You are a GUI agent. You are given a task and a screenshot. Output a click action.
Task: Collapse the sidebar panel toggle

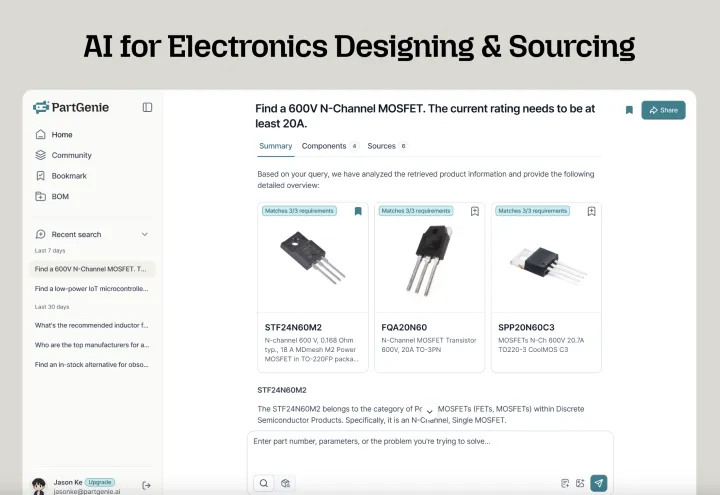147,107
